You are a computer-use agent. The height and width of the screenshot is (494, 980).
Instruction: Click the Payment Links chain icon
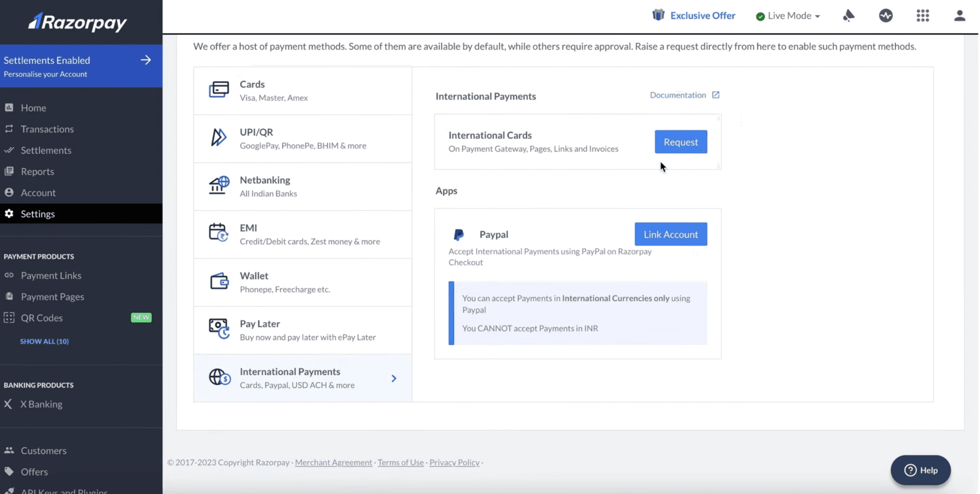9,275
